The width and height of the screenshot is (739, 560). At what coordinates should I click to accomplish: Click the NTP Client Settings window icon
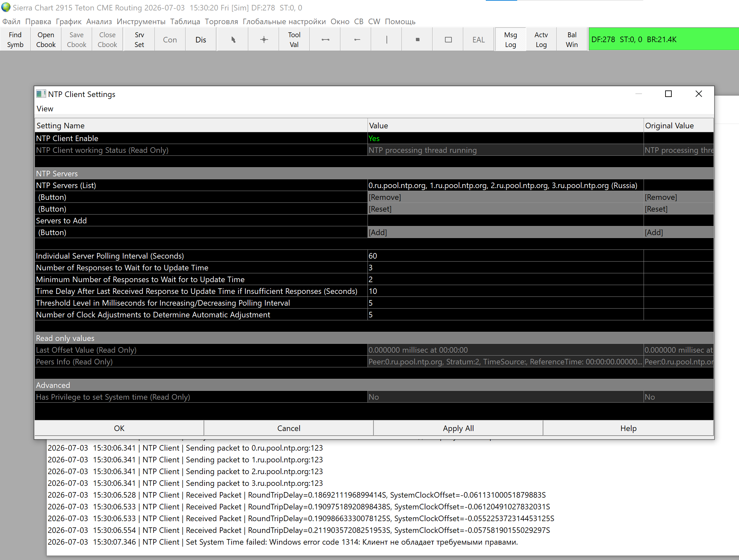(41, 94)
